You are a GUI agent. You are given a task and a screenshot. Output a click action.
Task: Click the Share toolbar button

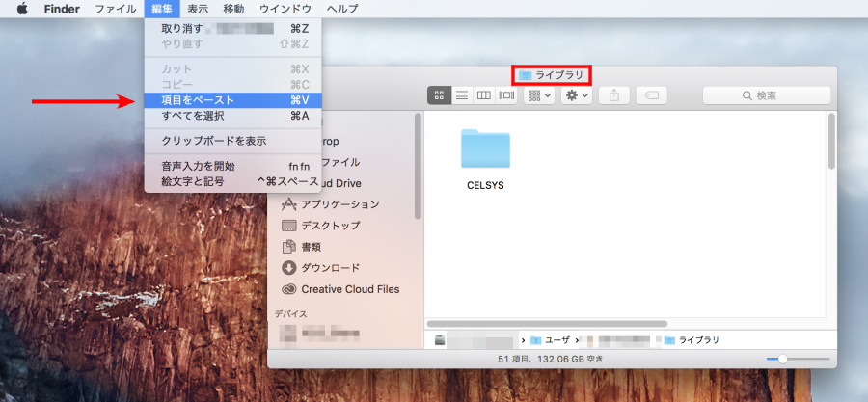point(614,95)
